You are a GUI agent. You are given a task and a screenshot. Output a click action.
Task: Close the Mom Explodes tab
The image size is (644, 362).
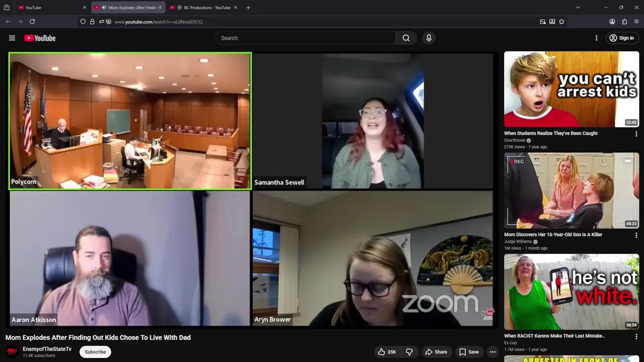[x=160, y=8]
